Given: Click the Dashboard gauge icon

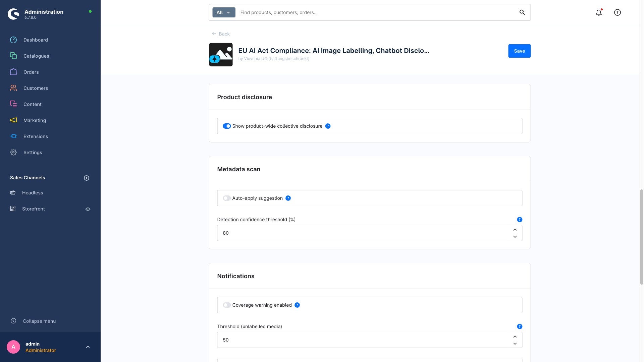Looking at the screenshot, I should [x=13, y=40].
